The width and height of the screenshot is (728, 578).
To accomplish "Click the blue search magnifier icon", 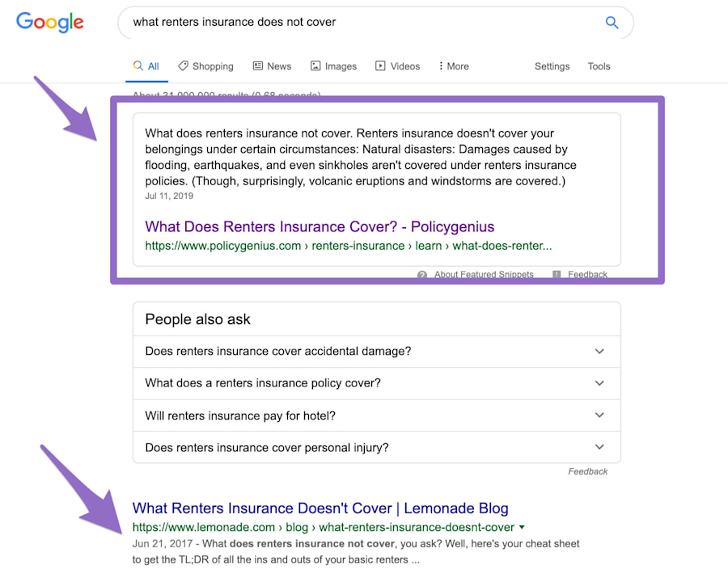I will [612, 22].
